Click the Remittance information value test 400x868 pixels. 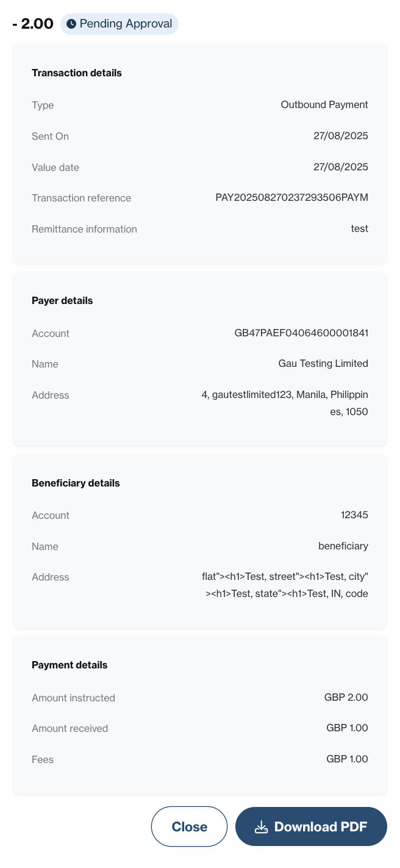click(360, 229)
